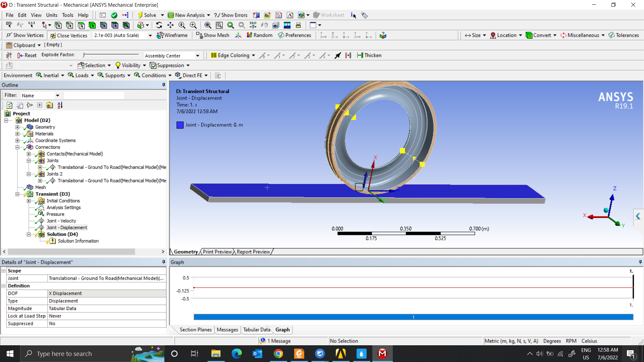The height and width of the screenshot is (362, 644).
Task: Expand the Geometry tree node
Action: (x=17, y=127)
